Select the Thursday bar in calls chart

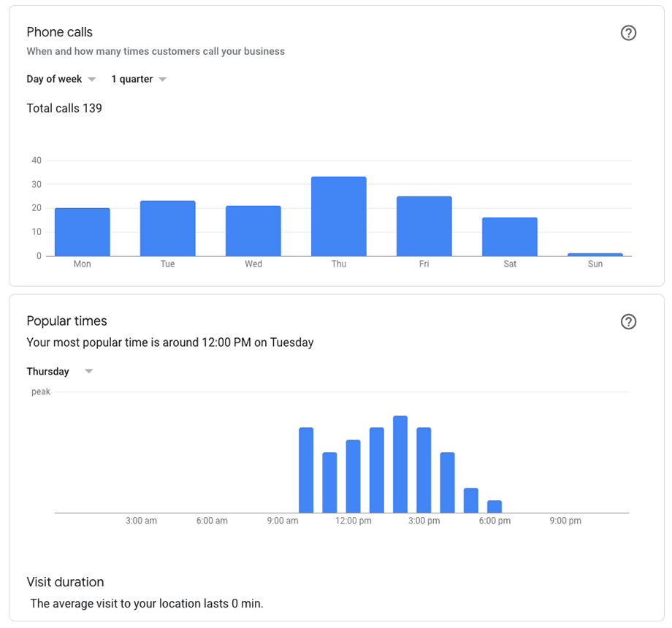click(x=339, y=216)
